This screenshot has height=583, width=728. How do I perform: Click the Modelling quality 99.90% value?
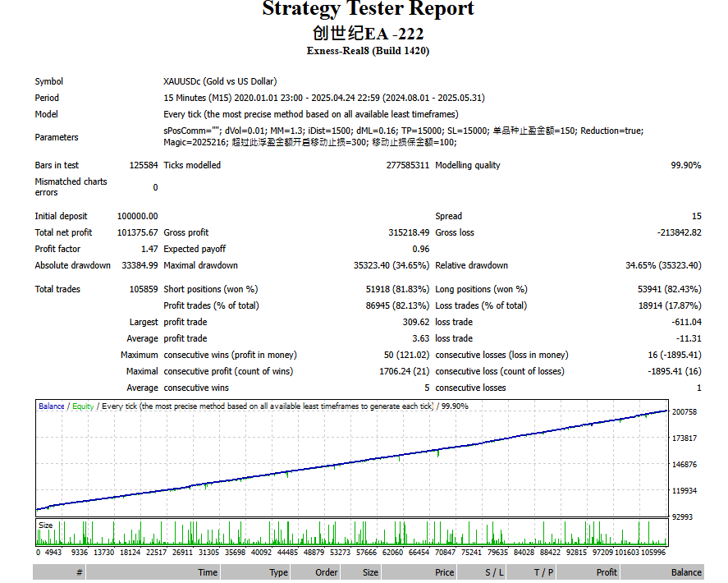pos(686,165)
